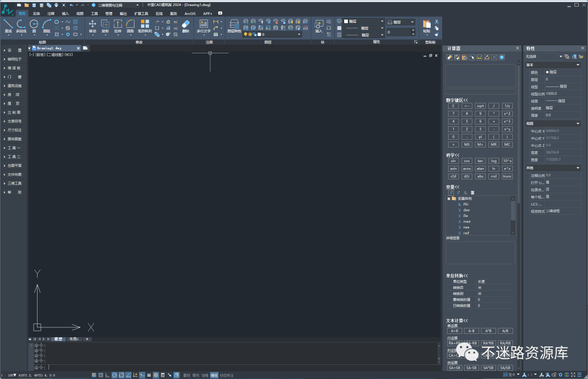
Task: Collapse the 基本 section in 特性 panel
Action: [x=553, y=65]
